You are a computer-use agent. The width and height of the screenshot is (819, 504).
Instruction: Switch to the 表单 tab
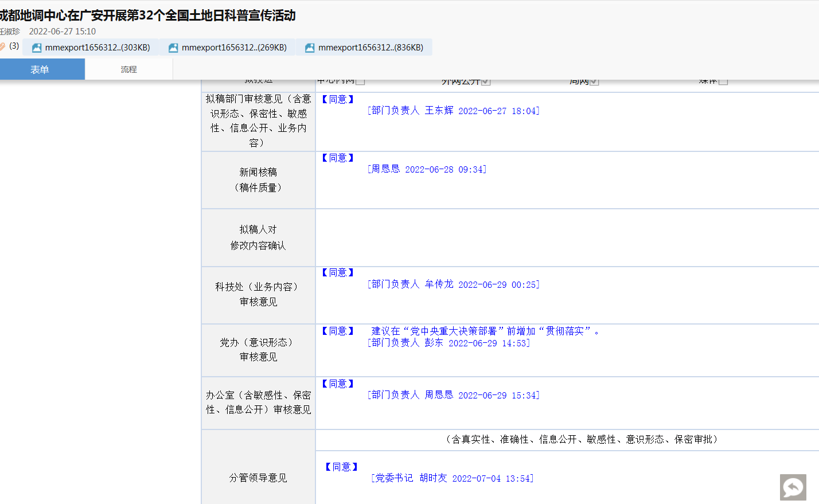pyautogui.click(x=40, y=69)
